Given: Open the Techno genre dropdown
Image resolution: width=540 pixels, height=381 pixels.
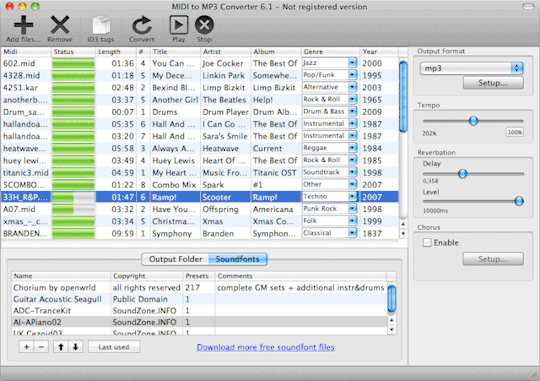Looking at the screenshot, I should coord(352,196).
